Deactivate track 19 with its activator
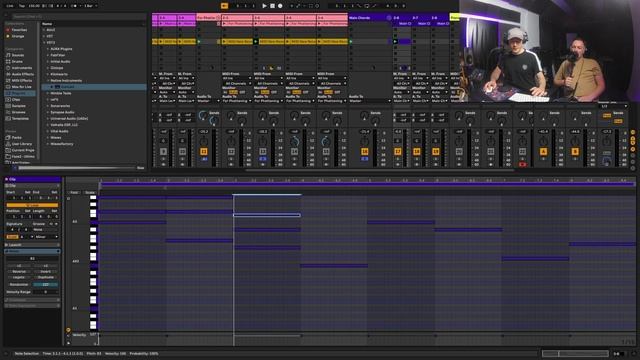The width and height of the screenshot is (640, 360). (x=436, y=151)
